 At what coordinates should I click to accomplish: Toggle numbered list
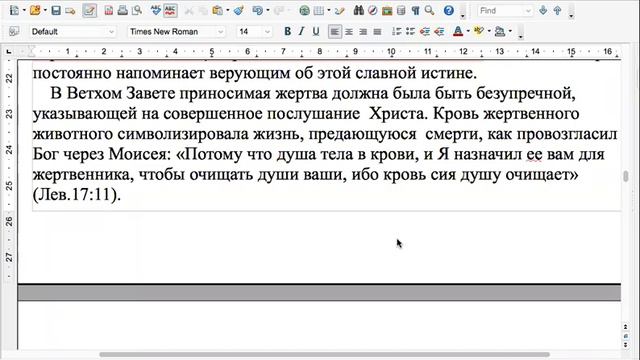pos(396,31)
